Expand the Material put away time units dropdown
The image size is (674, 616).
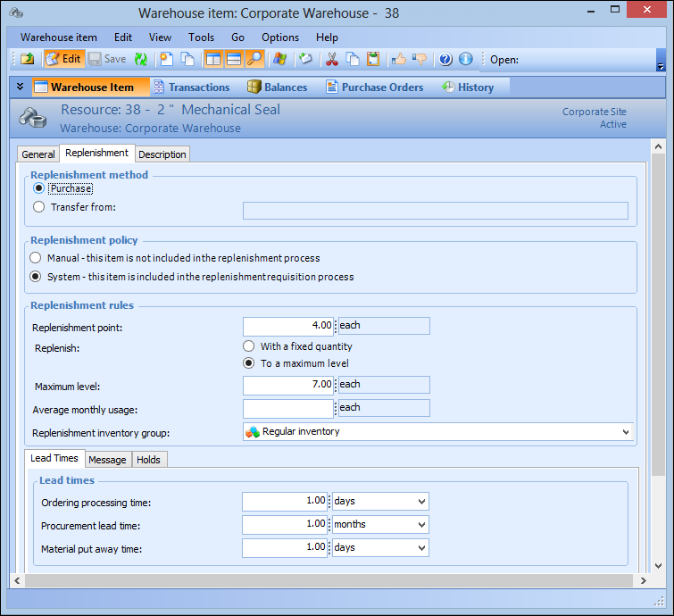point(420,548)
